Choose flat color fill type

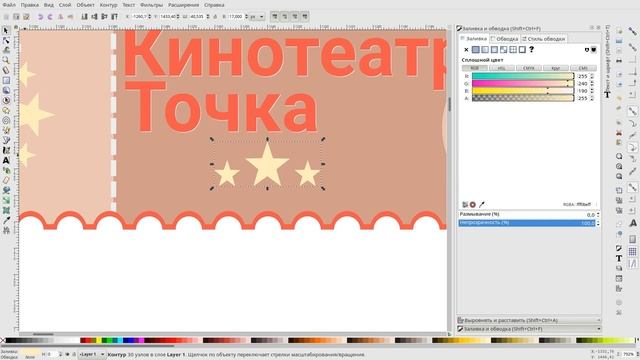(x=476, y=50)
